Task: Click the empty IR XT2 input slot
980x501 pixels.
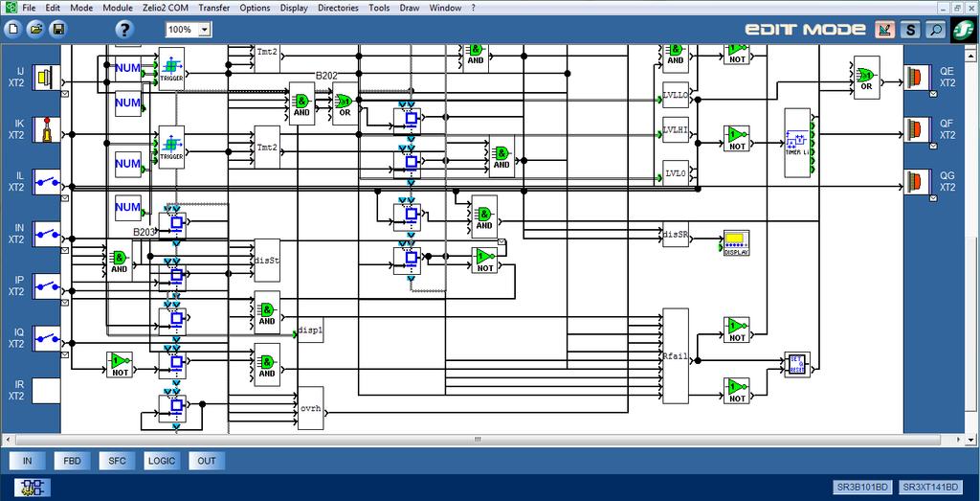Action: [x=46, y=391]
